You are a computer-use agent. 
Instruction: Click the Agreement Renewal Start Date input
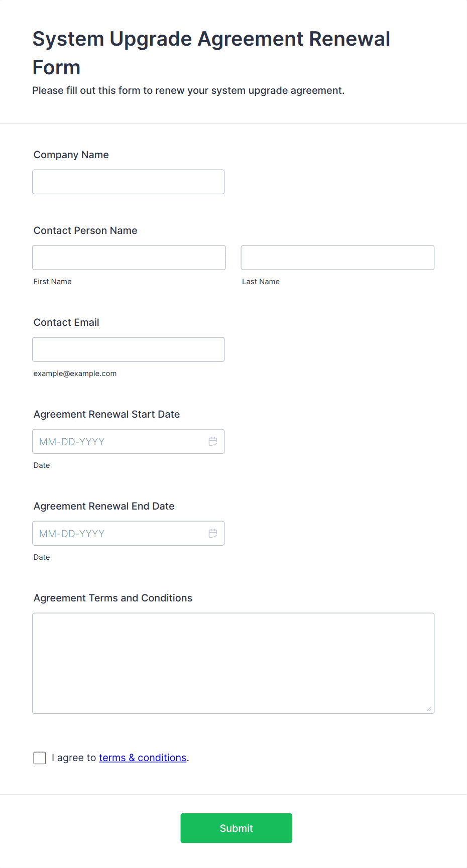(129, 441)
